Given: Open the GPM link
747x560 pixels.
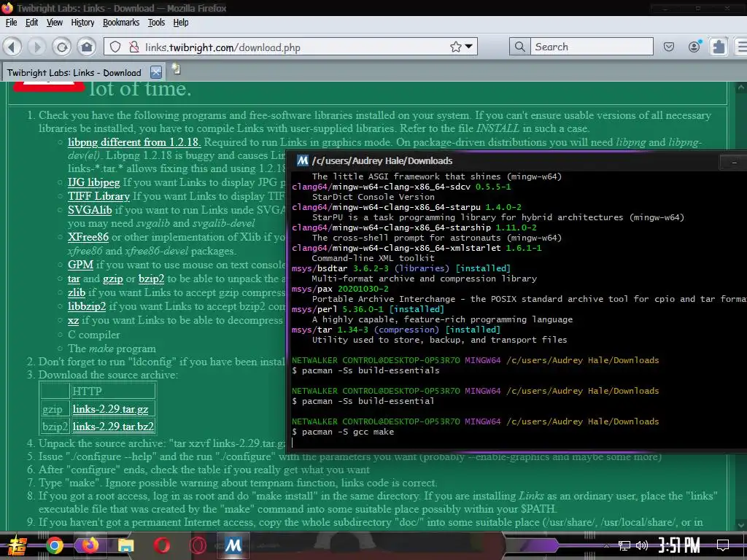Looking at the screenshot, I should click(80, 265).
